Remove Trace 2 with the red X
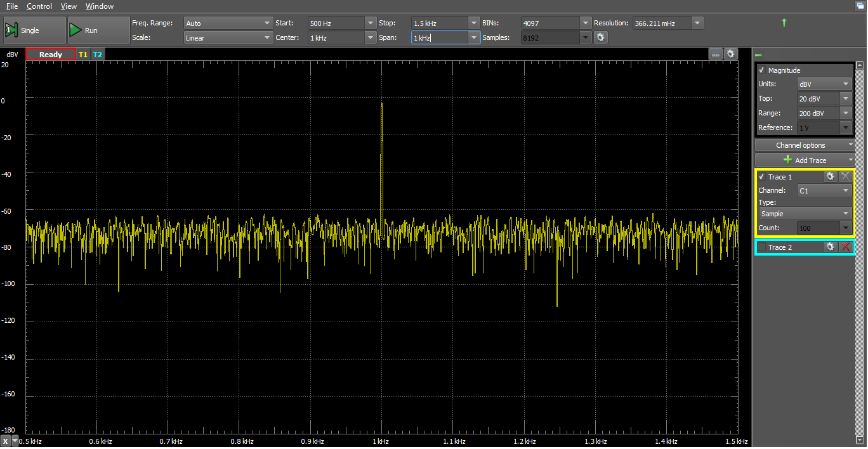Screen dimensions: 868x449 [845, 247]
